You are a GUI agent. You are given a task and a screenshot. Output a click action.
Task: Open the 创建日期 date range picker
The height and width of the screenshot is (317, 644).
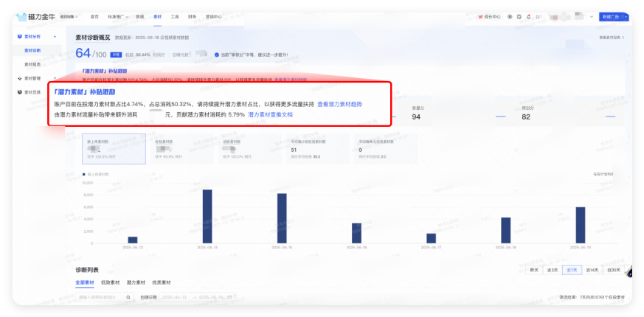(197, 297)
